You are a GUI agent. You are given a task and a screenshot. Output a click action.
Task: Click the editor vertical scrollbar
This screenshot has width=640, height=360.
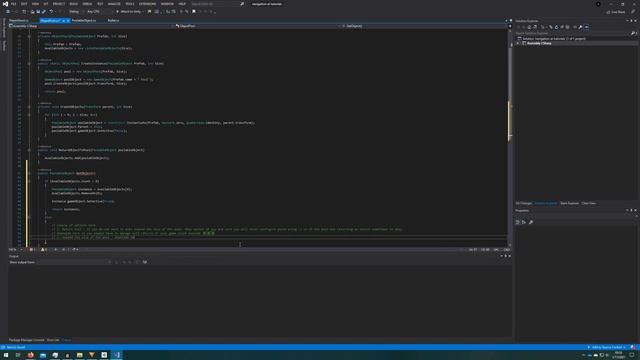click(510, 137)
